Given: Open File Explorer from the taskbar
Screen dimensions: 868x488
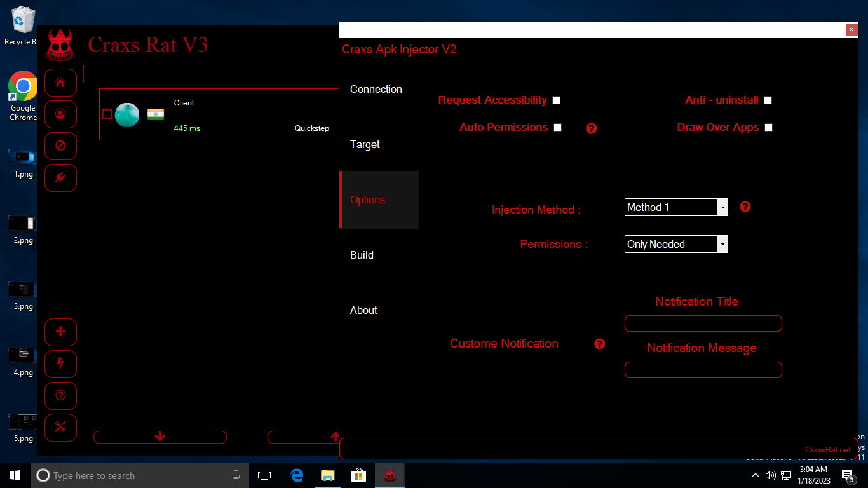Looking at the screenshot, I should [327, 475].
